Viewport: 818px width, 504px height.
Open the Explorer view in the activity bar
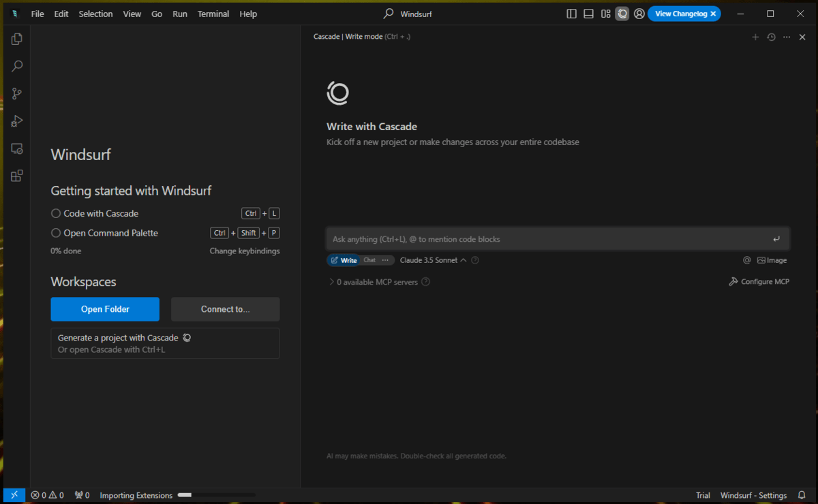[x=17, y=40]
